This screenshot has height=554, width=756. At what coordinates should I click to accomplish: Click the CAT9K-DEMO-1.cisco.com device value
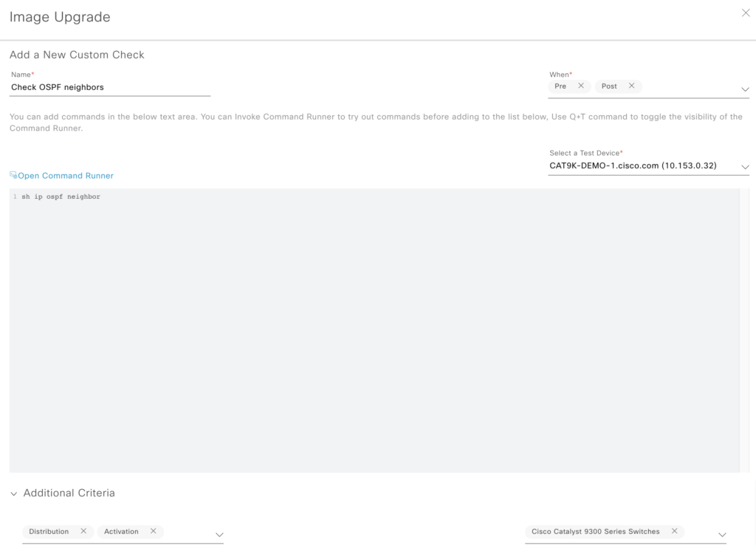click(633, 166)
